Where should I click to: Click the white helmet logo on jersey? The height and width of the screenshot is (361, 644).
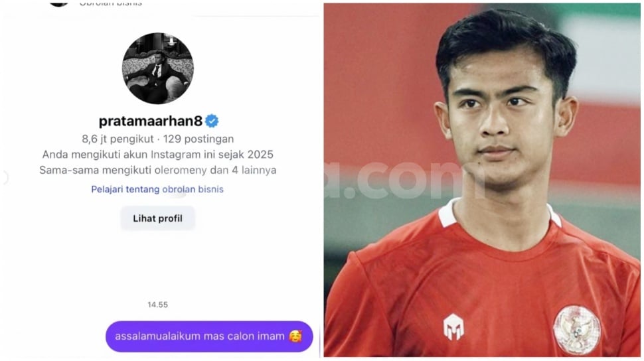click(453, 326)
